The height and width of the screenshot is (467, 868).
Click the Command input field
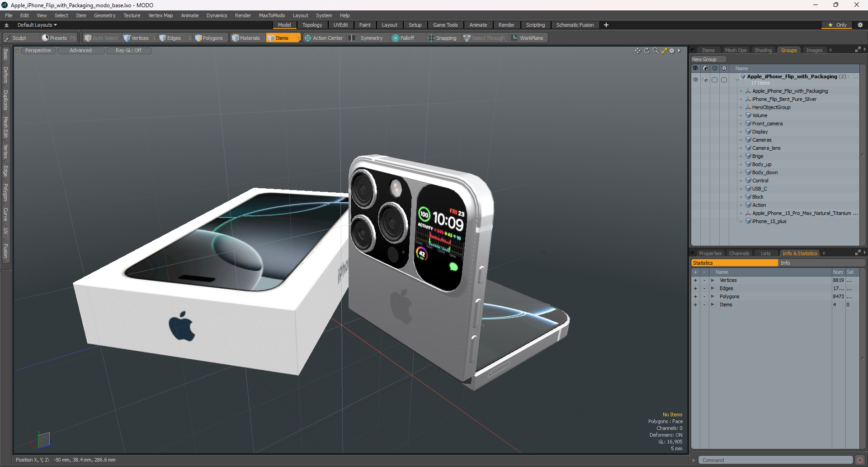(776, 460)
